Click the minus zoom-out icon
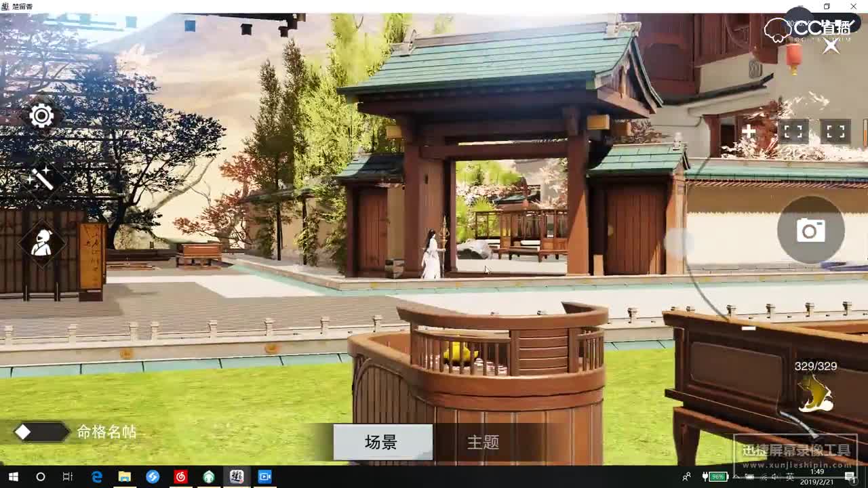 [749, 328]
